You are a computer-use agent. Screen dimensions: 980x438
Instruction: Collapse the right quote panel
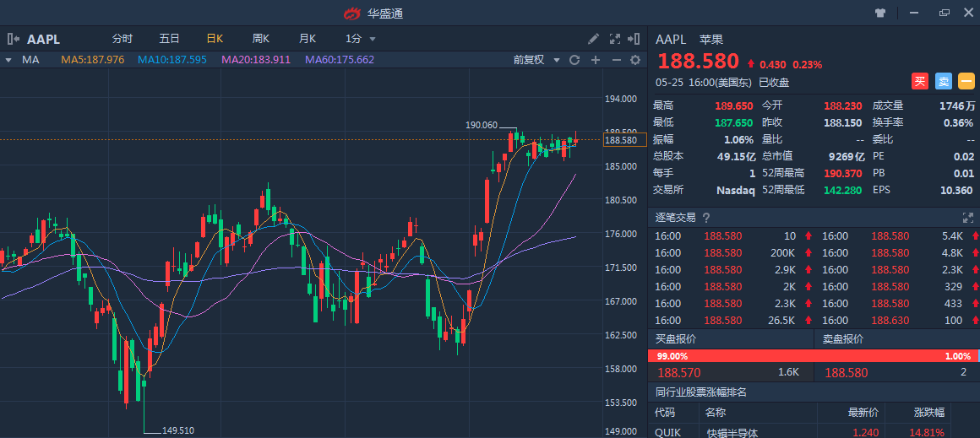[635, 39]
